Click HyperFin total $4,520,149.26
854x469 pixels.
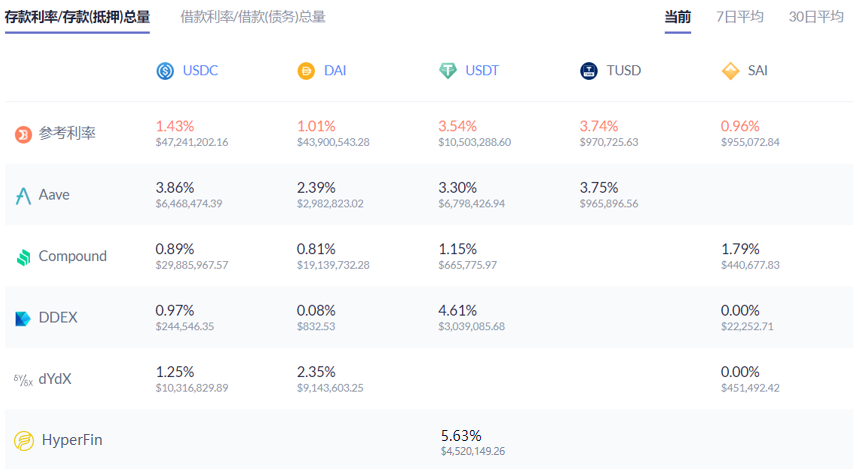click(x=473, y=452)
